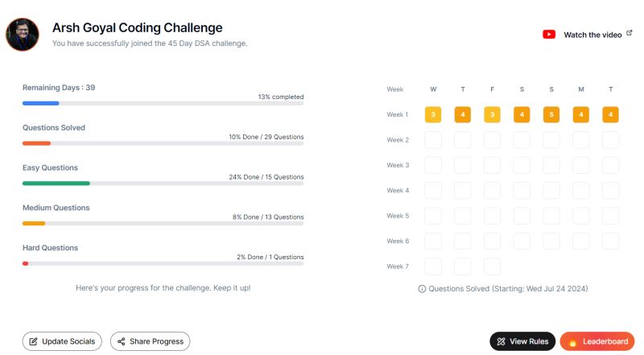Open the Watch the video link

pos(588,35)
